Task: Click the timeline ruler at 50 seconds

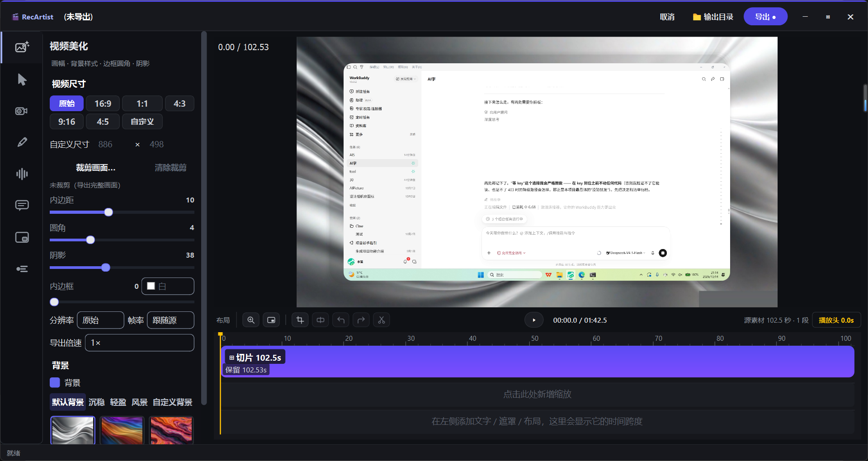Action: pyautogui.click(x=534, y=339)
